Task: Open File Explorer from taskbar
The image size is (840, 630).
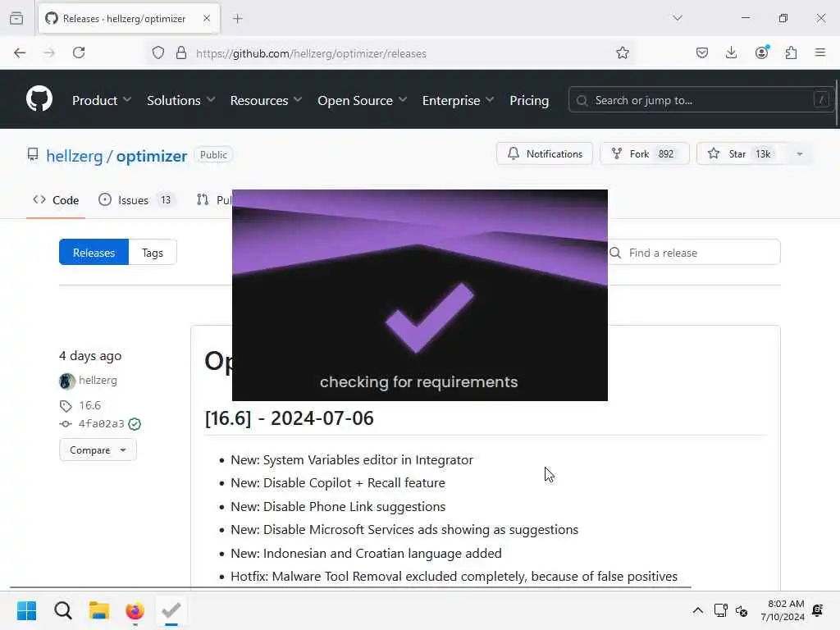Action: click(99, 610)
